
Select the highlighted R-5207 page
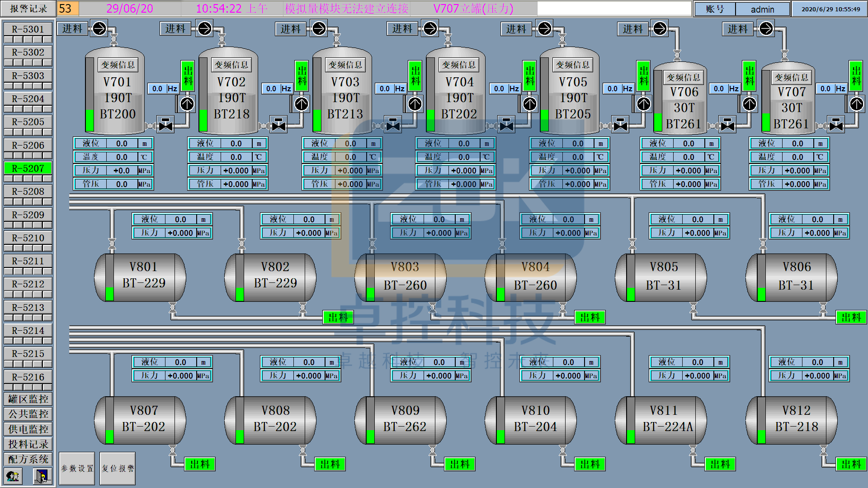(x=28, y=168)
